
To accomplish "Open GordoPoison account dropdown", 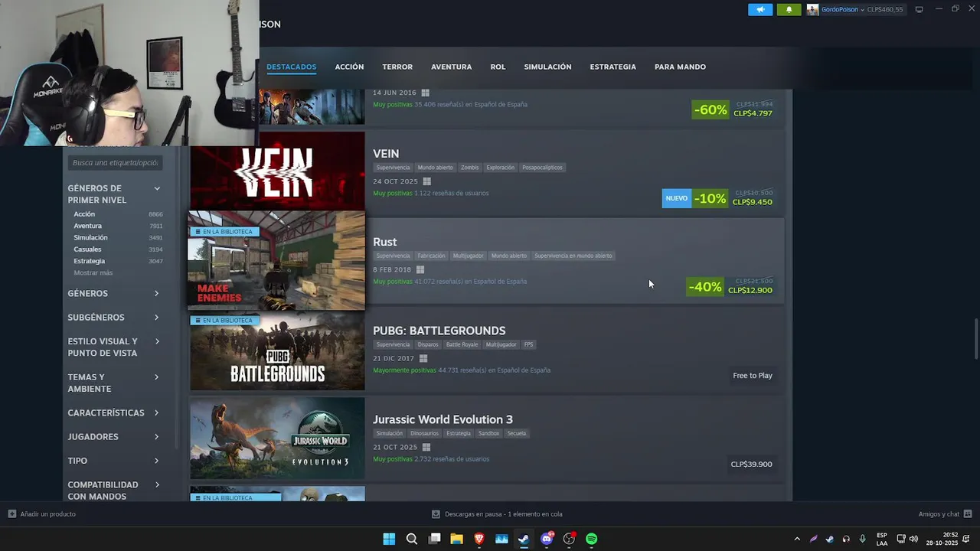I will click(x=842, y=9).
